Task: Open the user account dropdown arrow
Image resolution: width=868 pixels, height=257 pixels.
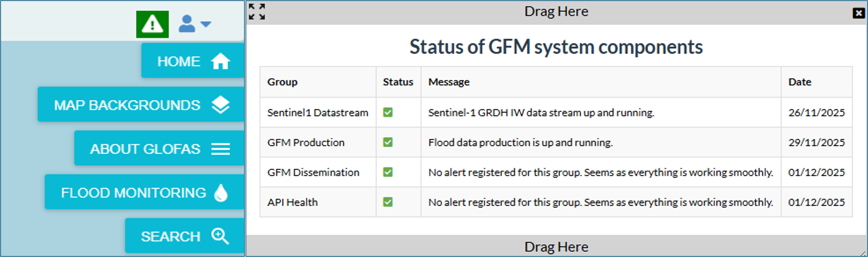Action: [206, 24]
